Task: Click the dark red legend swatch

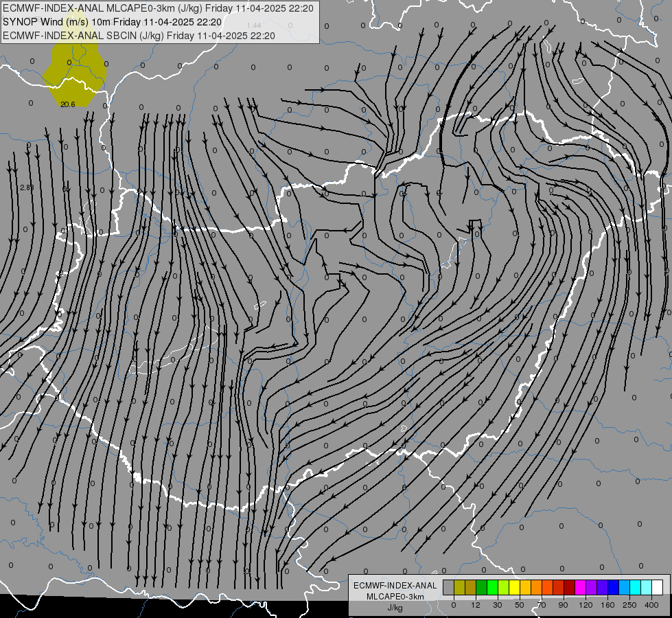Action: (x=570, y=587)
